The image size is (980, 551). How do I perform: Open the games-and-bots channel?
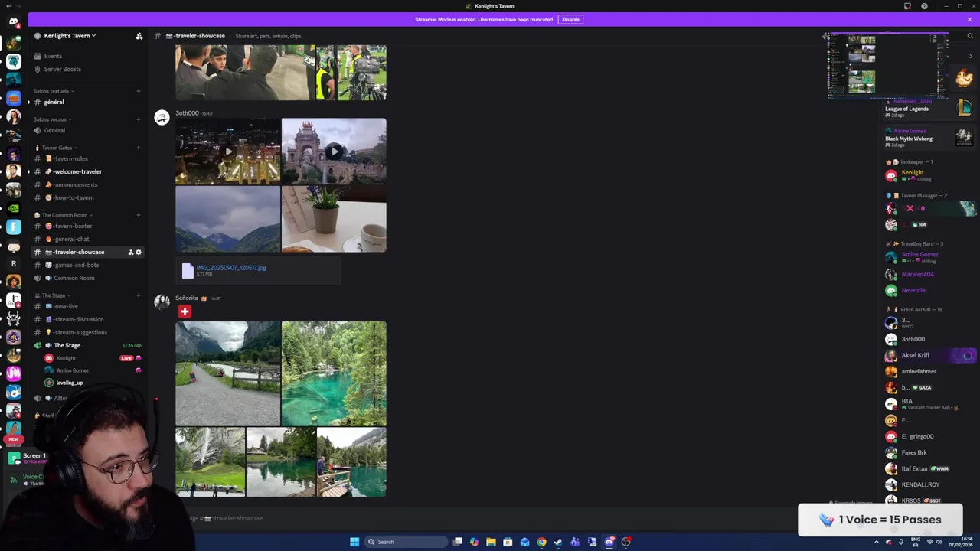point(76,265)
